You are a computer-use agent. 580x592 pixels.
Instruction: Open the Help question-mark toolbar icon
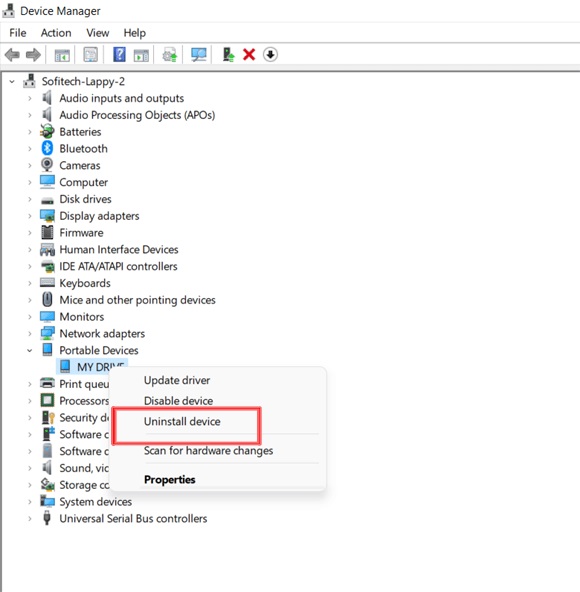click(x=119, y=55)
